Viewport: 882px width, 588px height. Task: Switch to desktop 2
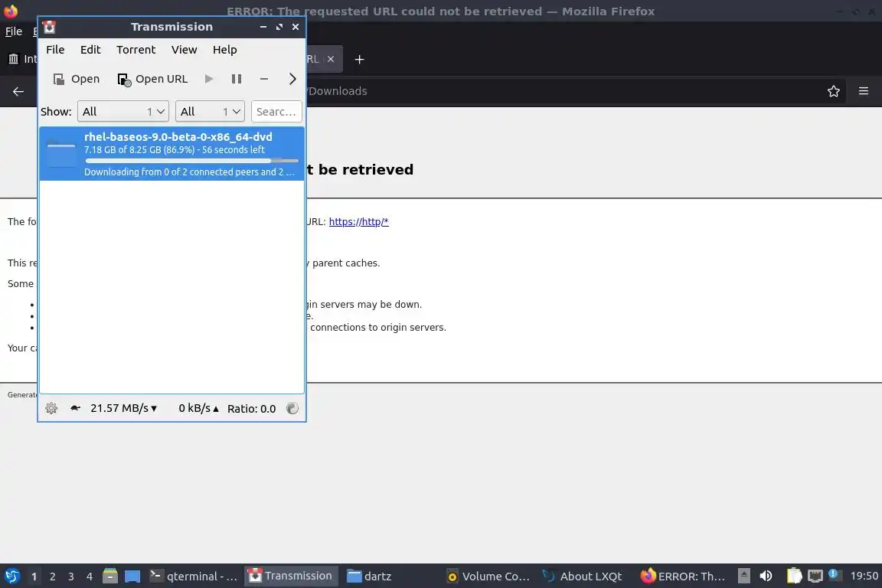[x=52, y=577]
